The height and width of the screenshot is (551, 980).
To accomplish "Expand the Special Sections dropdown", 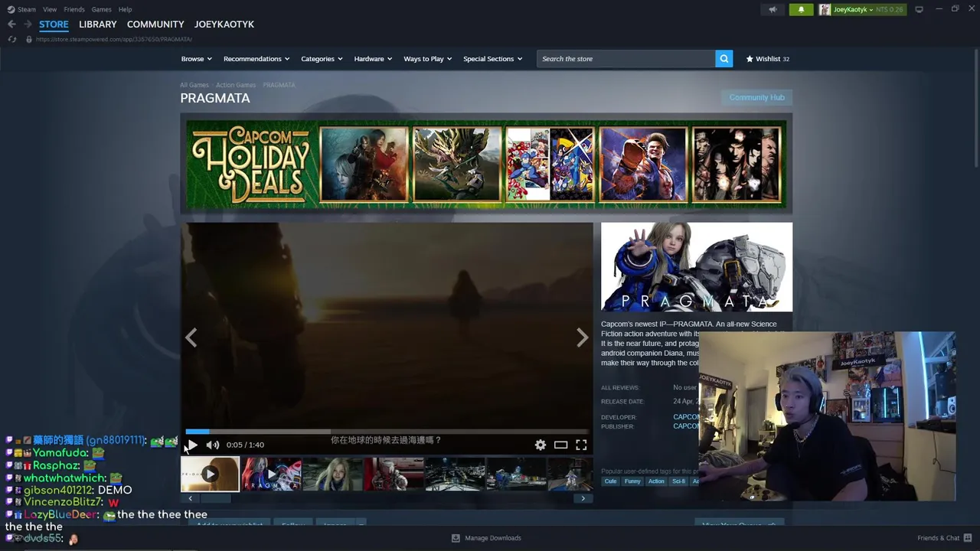I will pos(493,59).
